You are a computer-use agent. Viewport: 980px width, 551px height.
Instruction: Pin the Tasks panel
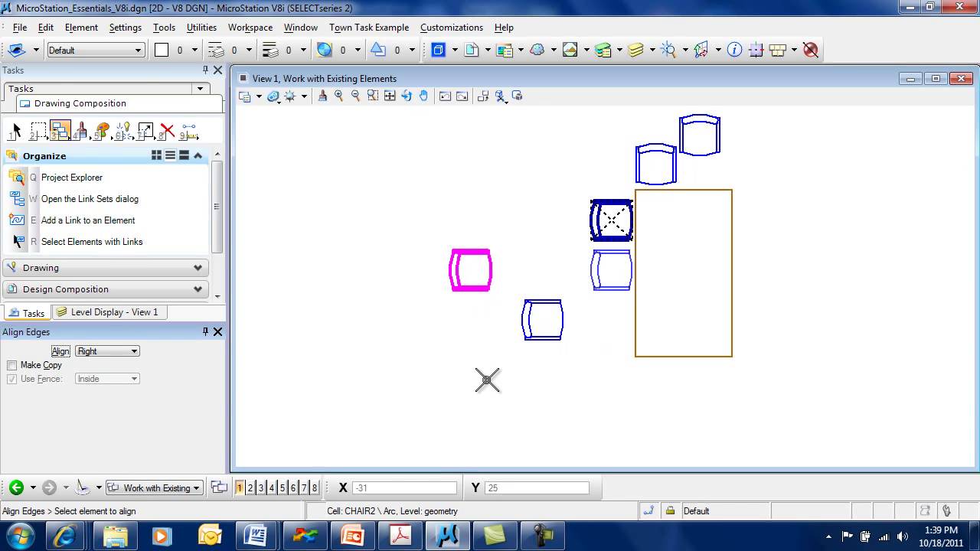pyautogui.click(x=205, y=70)
